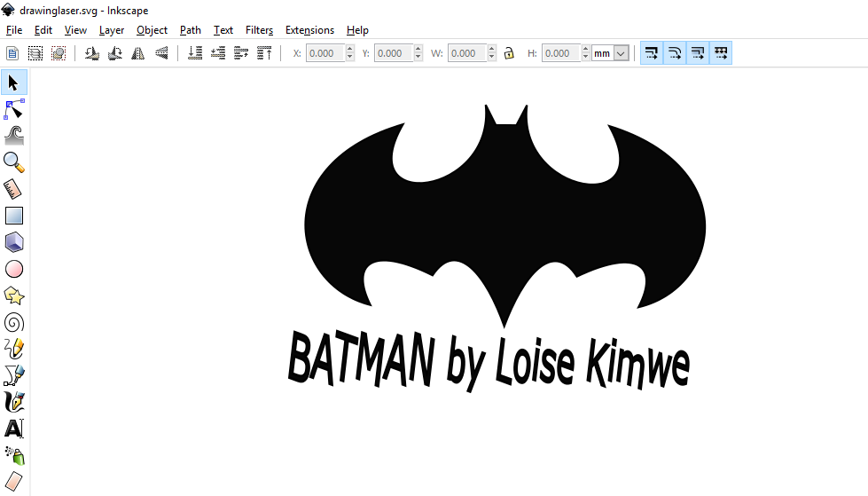
Task: Rotate selection 90° counter-clockwise
Action: pos(92,53)
